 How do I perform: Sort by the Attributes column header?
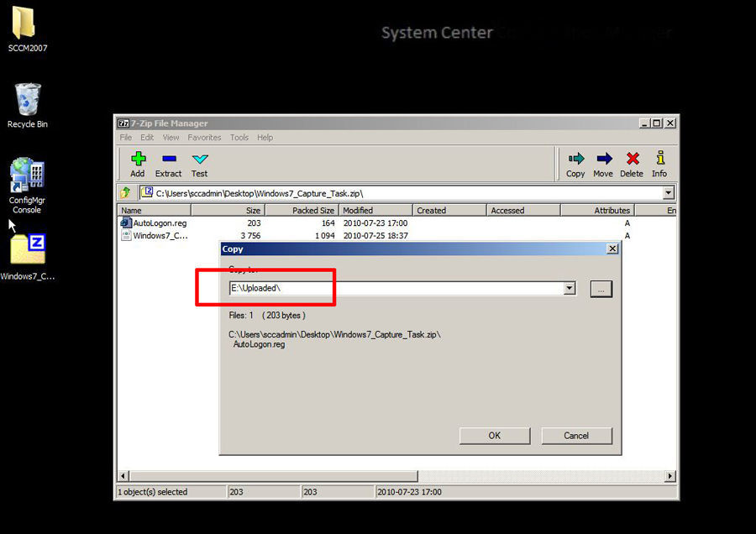tap(598, 210)
